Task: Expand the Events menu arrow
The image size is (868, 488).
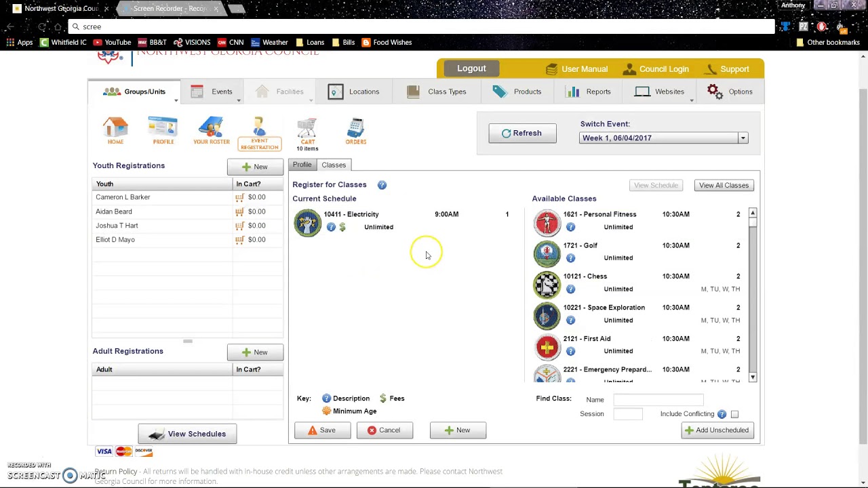Action: click(239, 100)
